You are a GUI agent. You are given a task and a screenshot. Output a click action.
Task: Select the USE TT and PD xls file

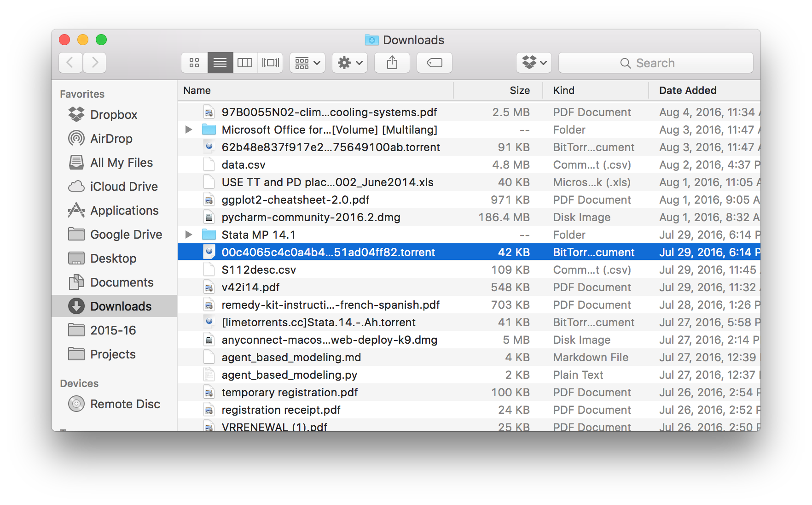pyautogui.click(x=469, y=182)
